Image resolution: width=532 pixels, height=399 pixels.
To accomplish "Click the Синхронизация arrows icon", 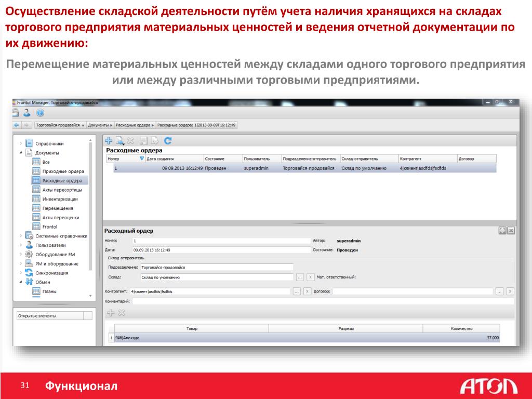I will coord(29,272).
